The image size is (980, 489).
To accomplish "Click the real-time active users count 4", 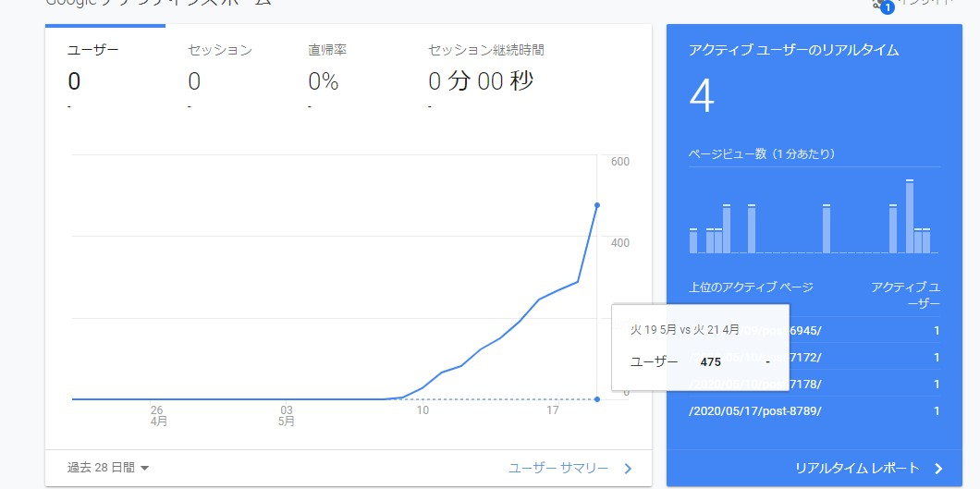I will tap(702, 98).
